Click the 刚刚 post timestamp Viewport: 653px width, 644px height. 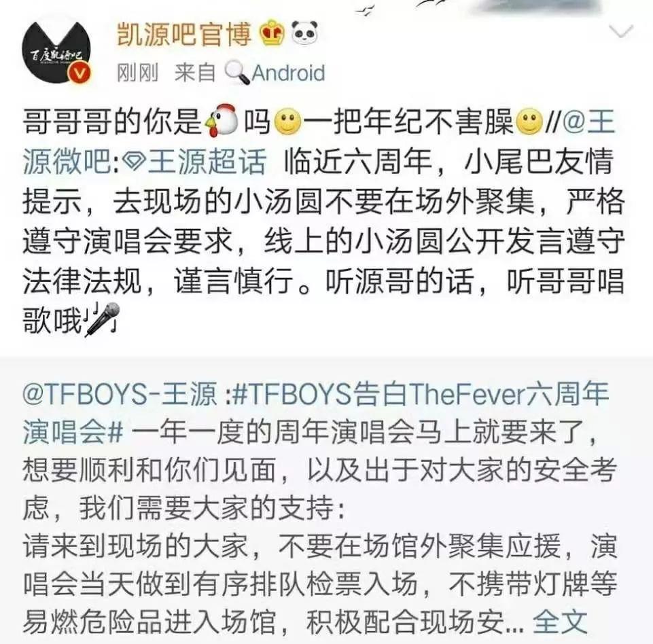137,73
